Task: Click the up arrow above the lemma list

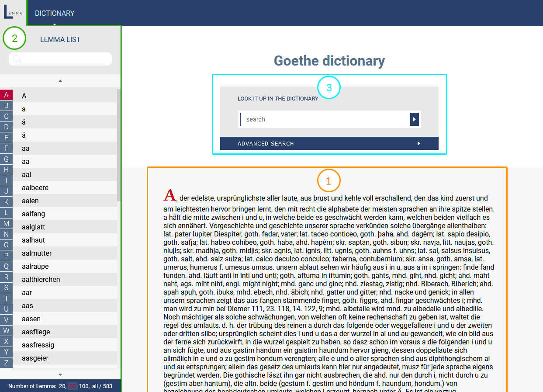Action: (60, 80)
